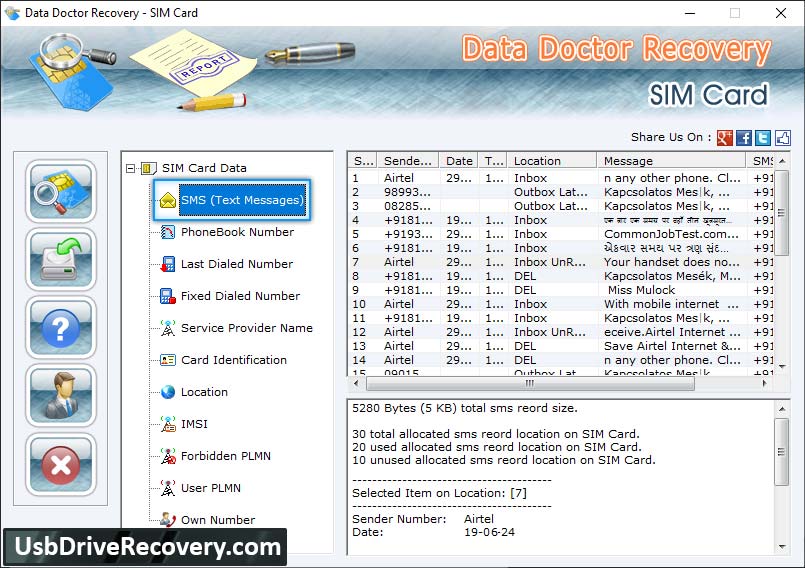
Task: Click the Fixed Dialed Number icon
Action: click(x=168, y=296)
